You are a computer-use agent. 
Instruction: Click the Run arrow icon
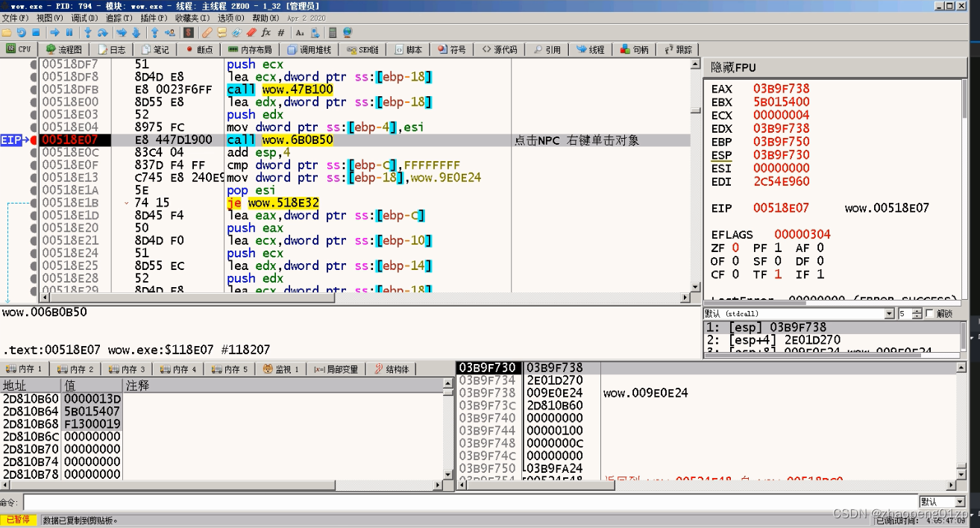pos(54,33)
